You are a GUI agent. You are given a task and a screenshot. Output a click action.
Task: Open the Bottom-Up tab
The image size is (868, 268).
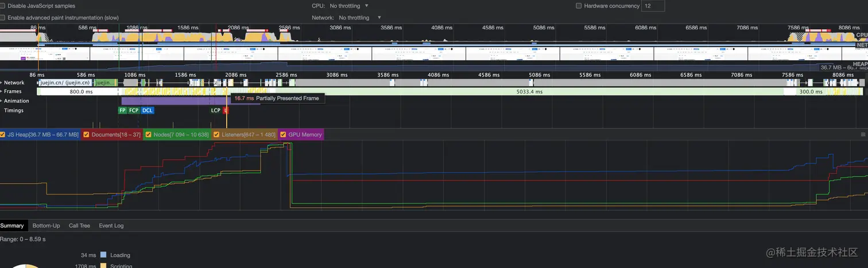46,226
